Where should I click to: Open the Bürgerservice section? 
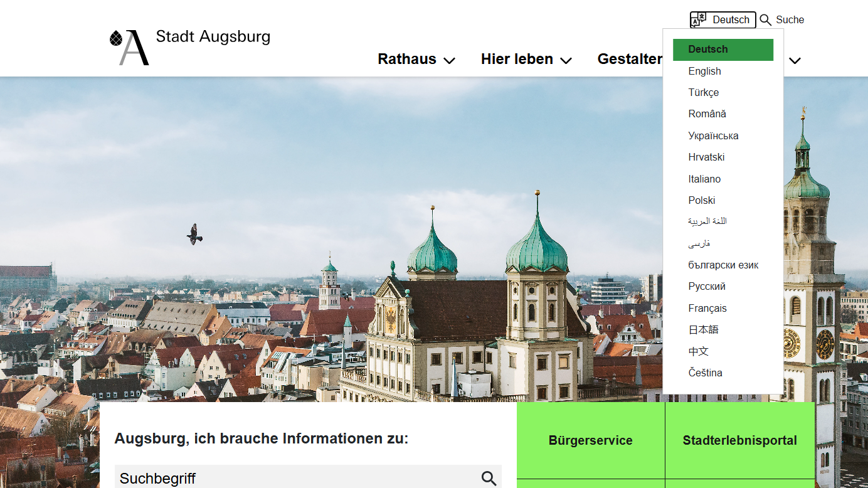[590, 440]
